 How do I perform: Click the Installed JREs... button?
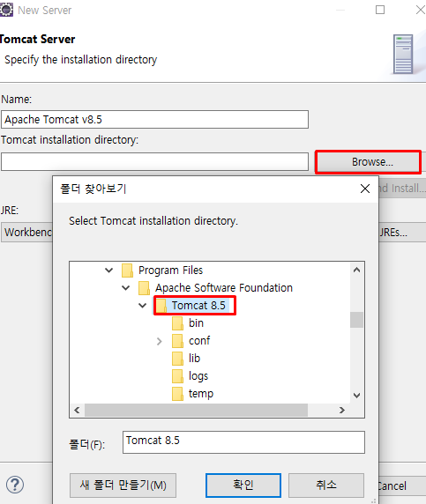[402, 232]
